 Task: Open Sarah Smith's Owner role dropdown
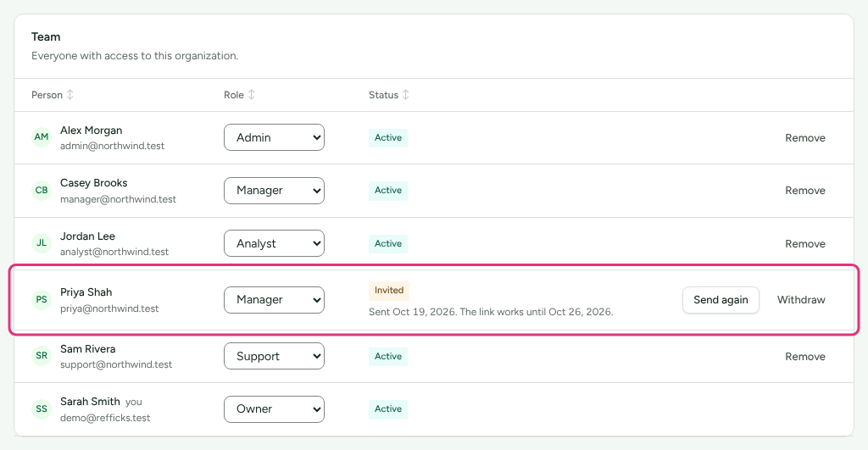(274, 409)
